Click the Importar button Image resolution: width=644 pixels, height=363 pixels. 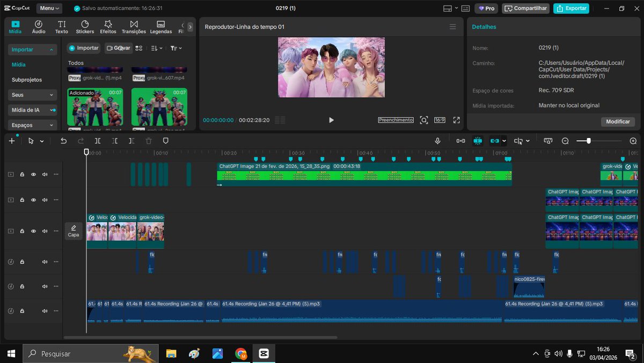[84, 48]
